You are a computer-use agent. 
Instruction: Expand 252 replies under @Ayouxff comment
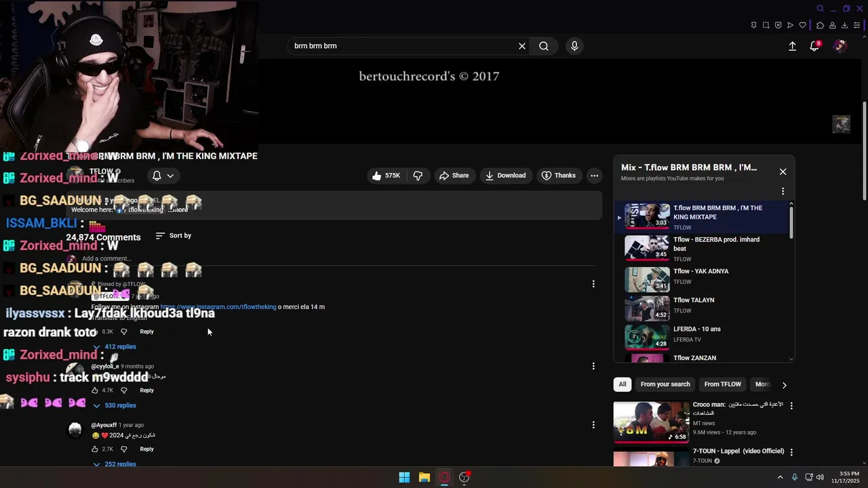pyautogui.click(x=114, y=464)
